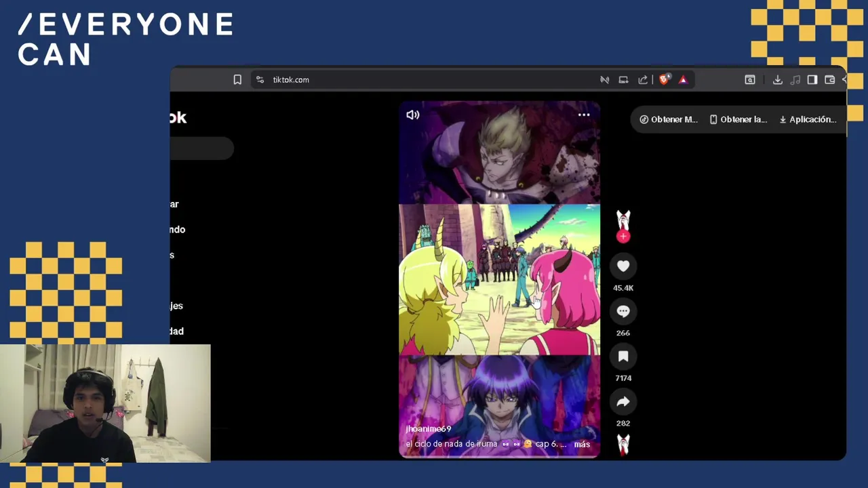Follow creator via the red plus badge

623,237
